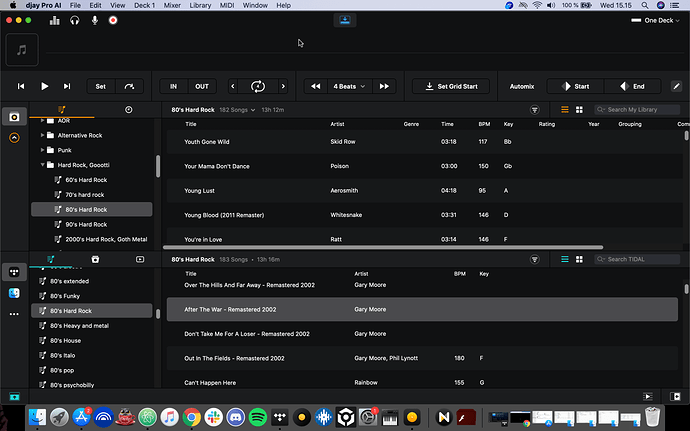Skip backward by beats
Viewport: 690px width, 431px height.
316,86
